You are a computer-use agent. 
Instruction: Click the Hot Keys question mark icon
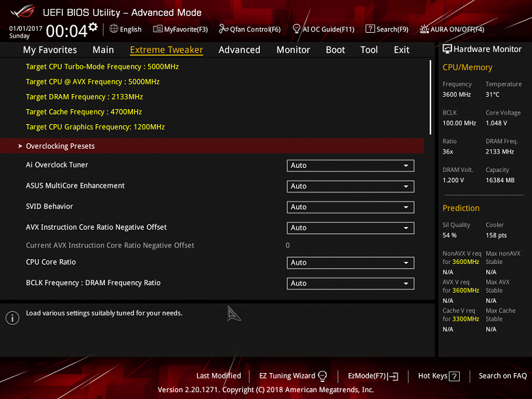click(x=454, y=376)
